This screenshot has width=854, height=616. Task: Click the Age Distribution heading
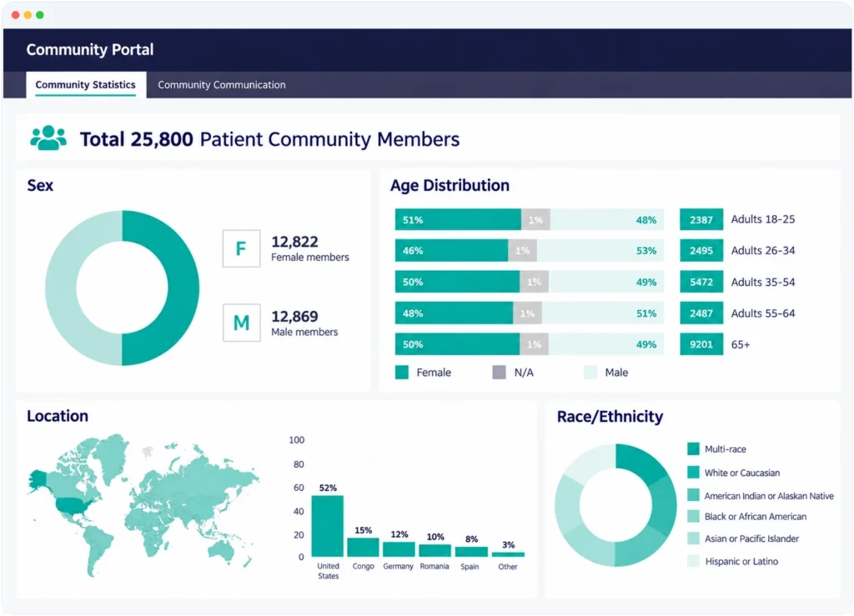click(450, 186)
